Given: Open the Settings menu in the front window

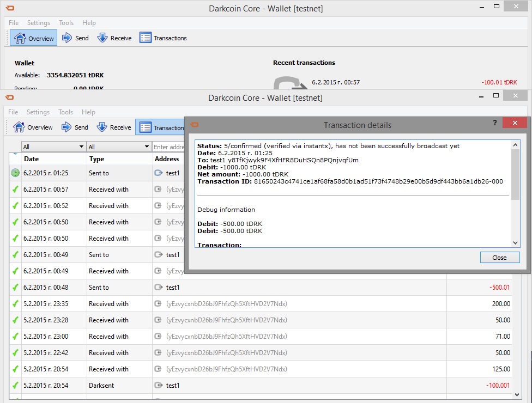Looking at the screenshot, I should tap(38, 112).
